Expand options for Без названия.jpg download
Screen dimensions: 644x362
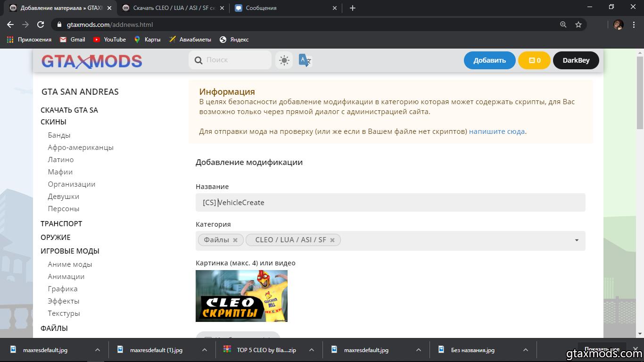[526, 350]
